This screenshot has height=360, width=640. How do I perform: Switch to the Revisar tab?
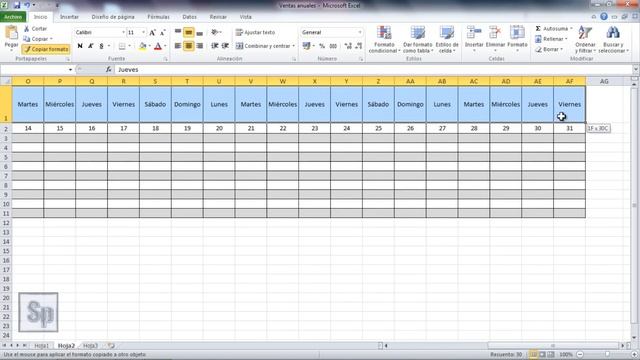click(218, 17)
